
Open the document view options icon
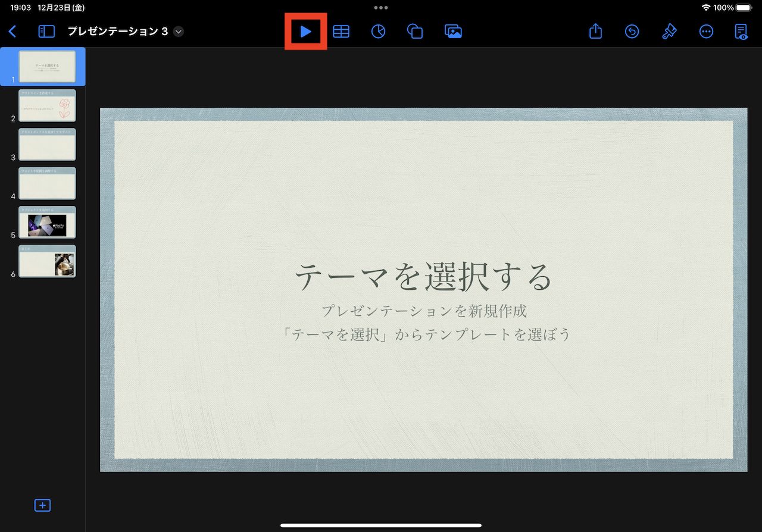click(741, 32)
